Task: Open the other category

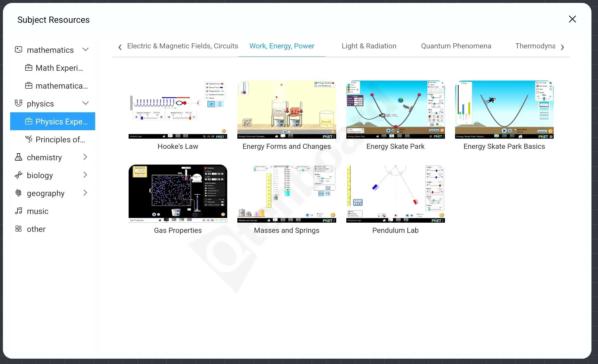Action: pos(36,229)
